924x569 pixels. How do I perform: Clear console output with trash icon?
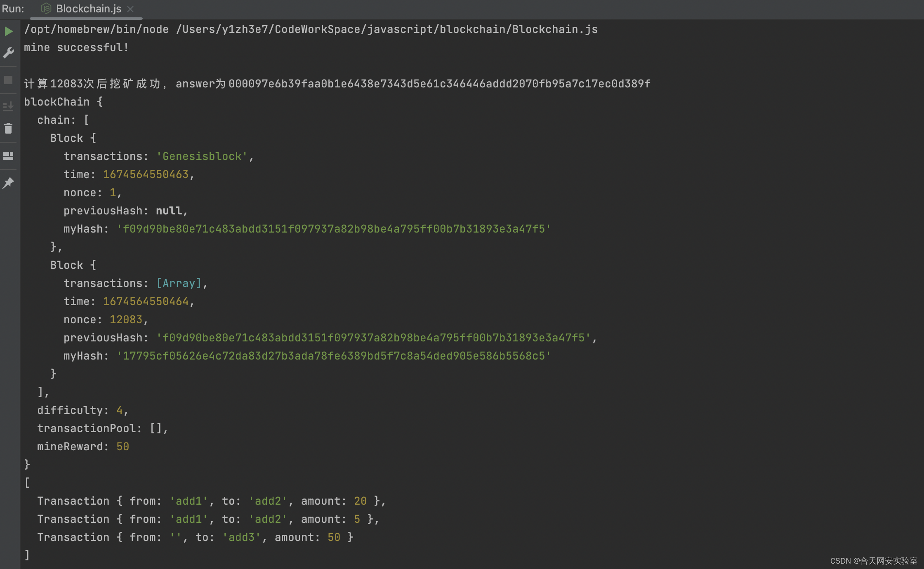coord(8,128)
